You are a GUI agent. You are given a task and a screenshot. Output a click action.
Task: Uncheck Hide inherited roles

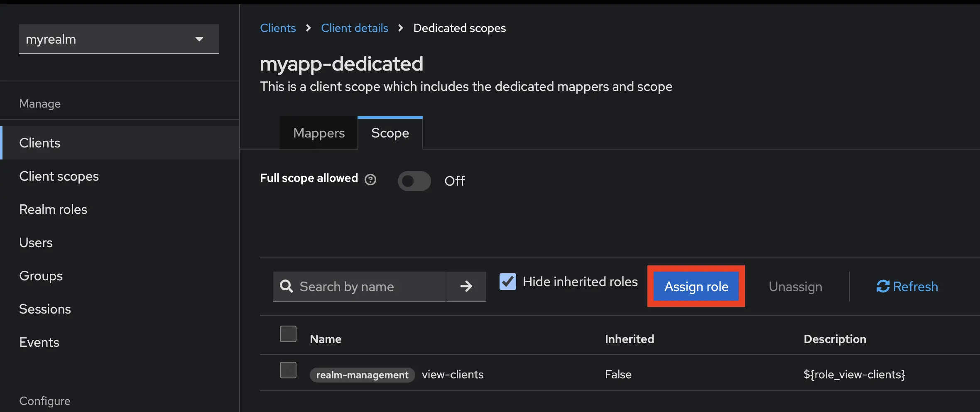[x=507, y=282]
